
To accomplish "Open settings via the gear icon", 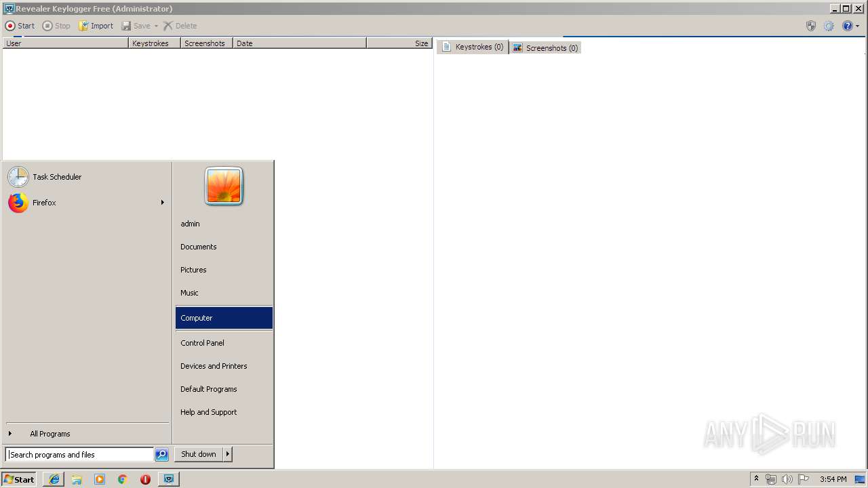I will coord(829,26).
